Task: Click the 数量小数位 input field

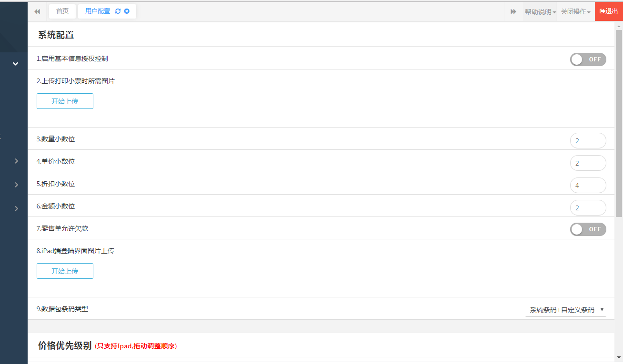Action: point(588,141)
